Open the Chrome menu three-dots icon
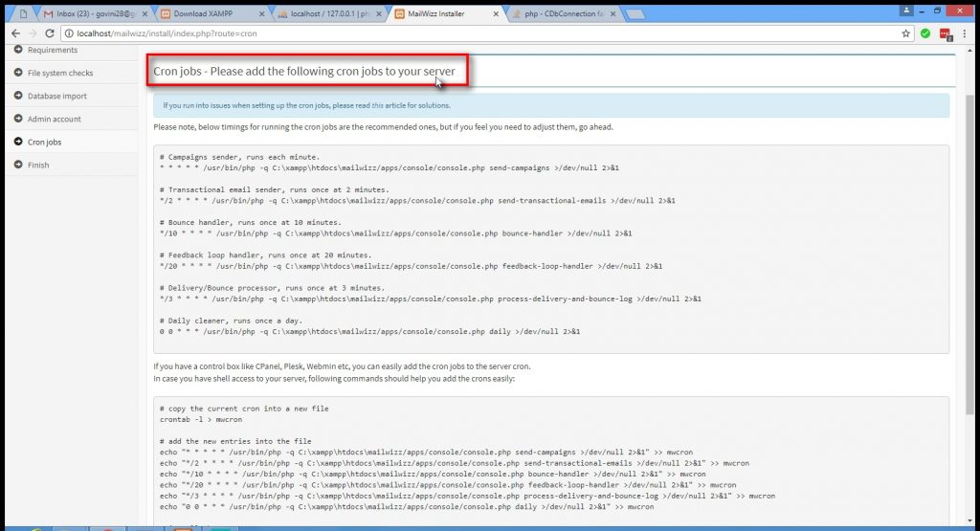Viewport: 980px width, 531px height. coord(965,33)
